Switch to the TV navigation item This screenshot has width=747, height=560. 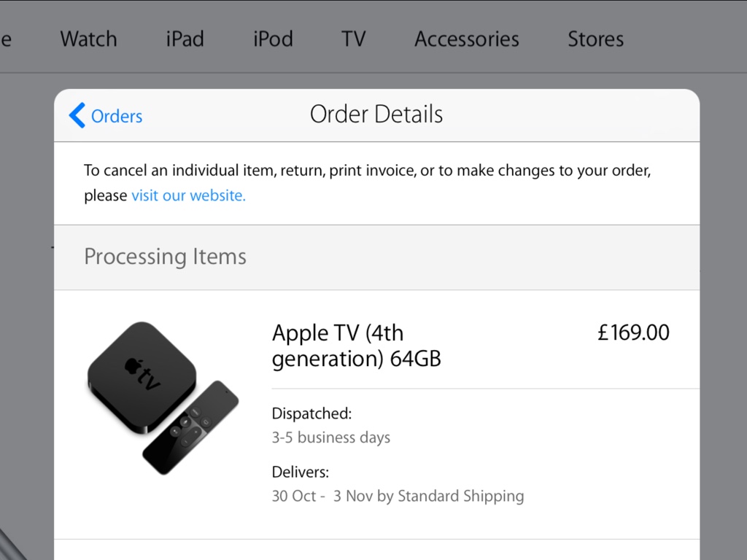pos(353,39)
